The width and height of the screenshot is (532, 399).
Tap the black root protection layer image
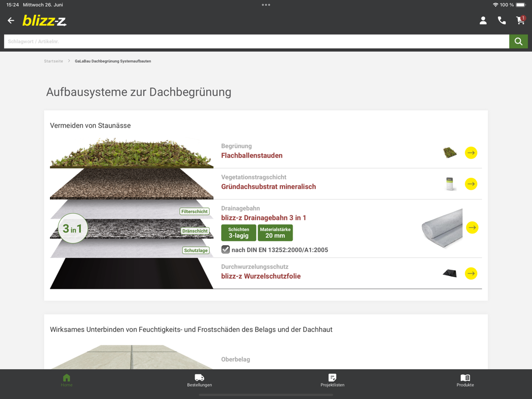(131, 273)
